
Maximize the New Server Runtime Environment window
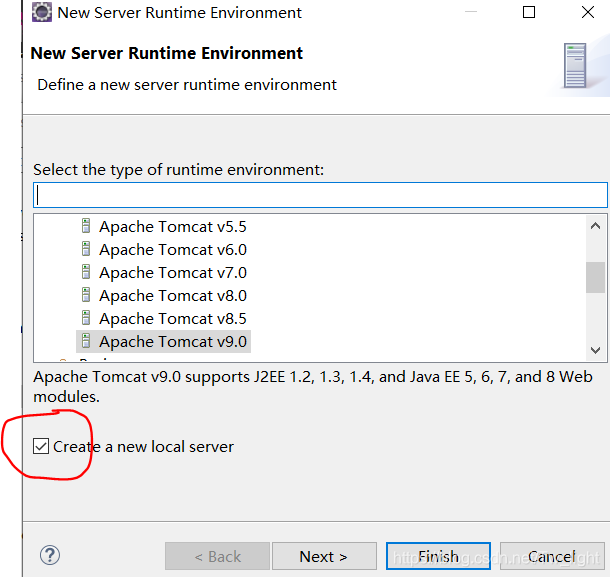tap(529, 12)
